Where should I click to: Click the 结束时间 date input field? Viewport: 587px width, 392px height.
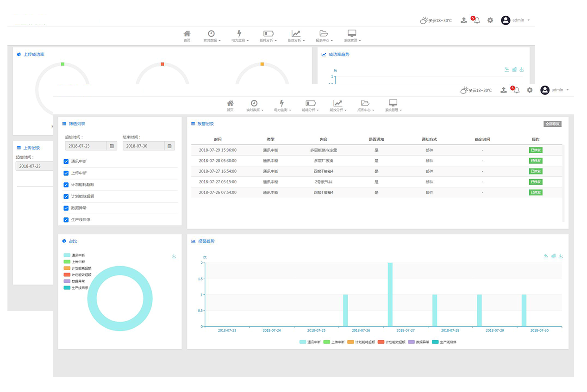[x=144, y=146]
